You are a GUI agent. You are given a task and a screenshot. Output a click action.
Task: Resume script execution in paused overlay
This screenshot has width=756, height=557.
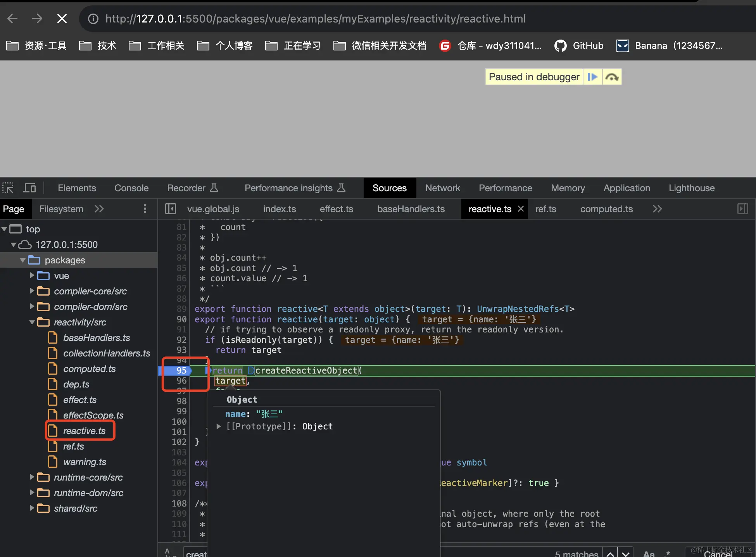(x=592, y=77)
